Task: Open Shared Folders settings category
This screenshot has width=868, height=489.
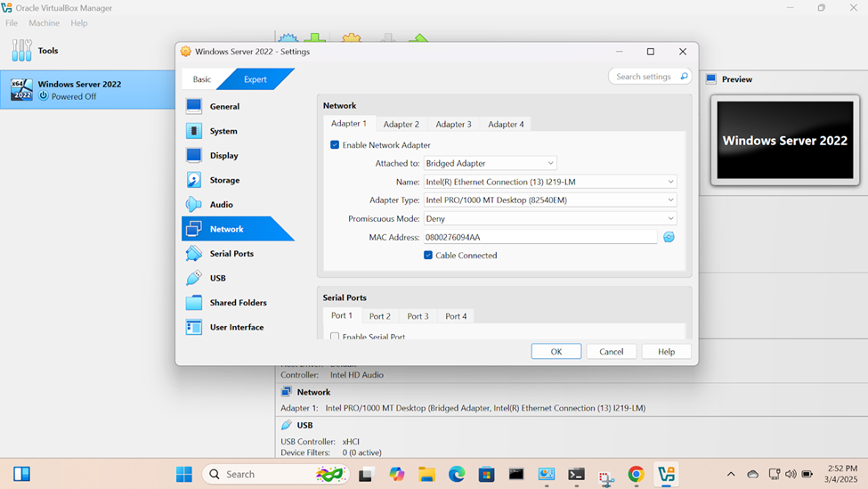Action: (x=238, y=302)
